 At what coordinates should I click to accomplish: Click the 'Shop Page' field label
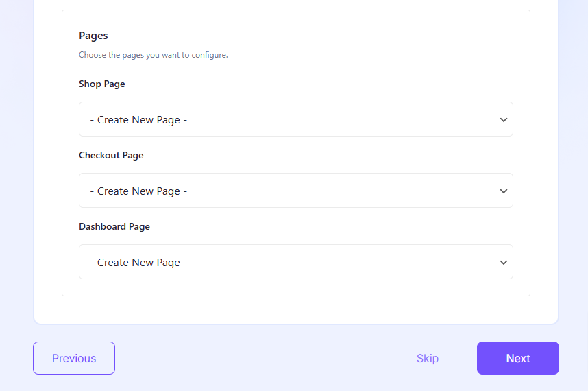pos(102,84)
